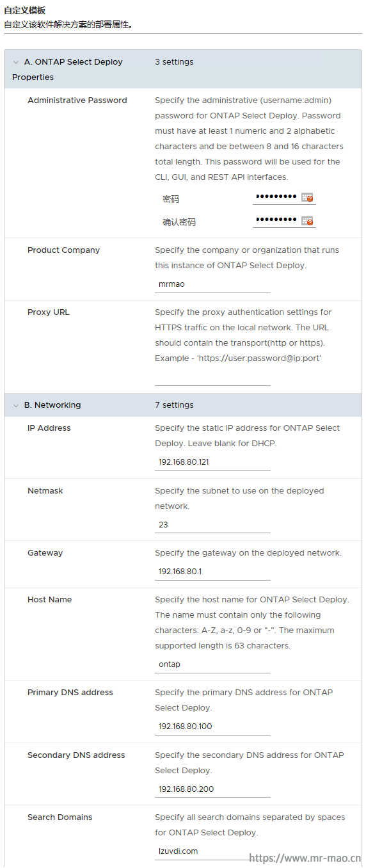Image resolution: width=366 pixels, height=868 pixels.
Task: Edit Host Name field containing ontap
Action: (212, 664)
